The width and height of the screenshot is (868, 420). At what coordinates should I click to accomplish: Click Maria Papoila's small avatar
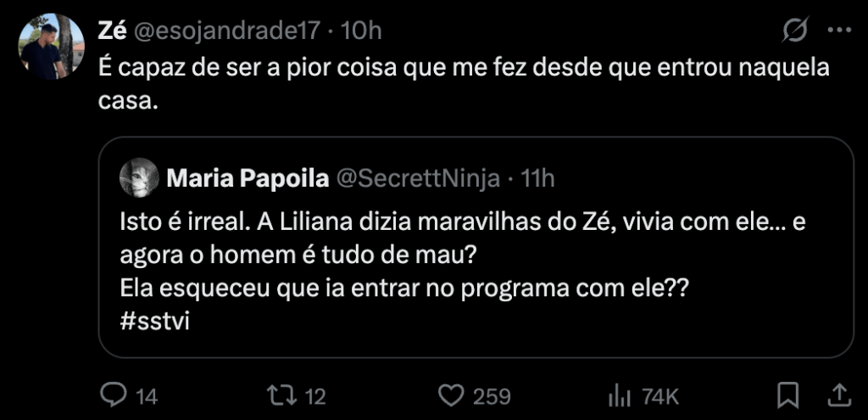[138, 178]
